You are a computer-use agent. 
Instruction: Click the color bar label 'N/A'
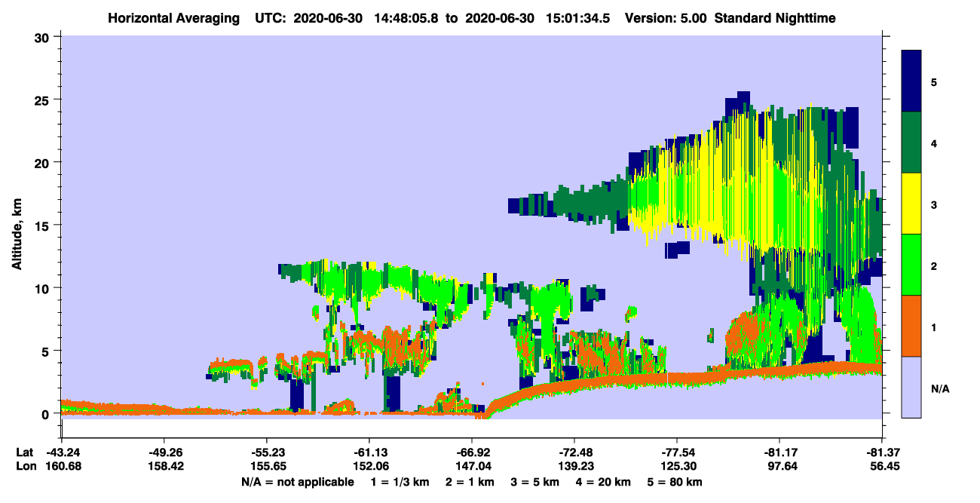point(939,388)
